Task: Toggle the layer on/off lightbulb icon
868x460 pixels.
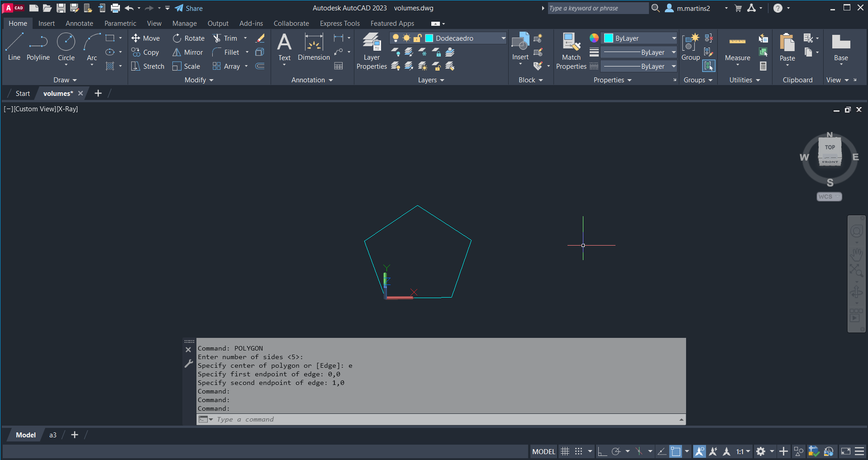Action: pos(396,38)
